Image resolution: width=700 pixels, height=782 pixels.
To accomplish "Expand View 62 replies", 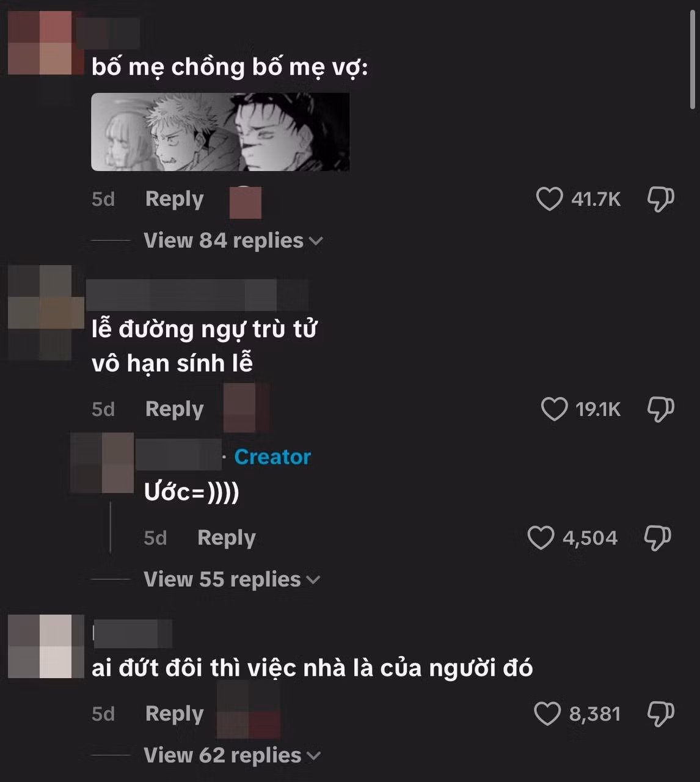I will coord(232,755).
